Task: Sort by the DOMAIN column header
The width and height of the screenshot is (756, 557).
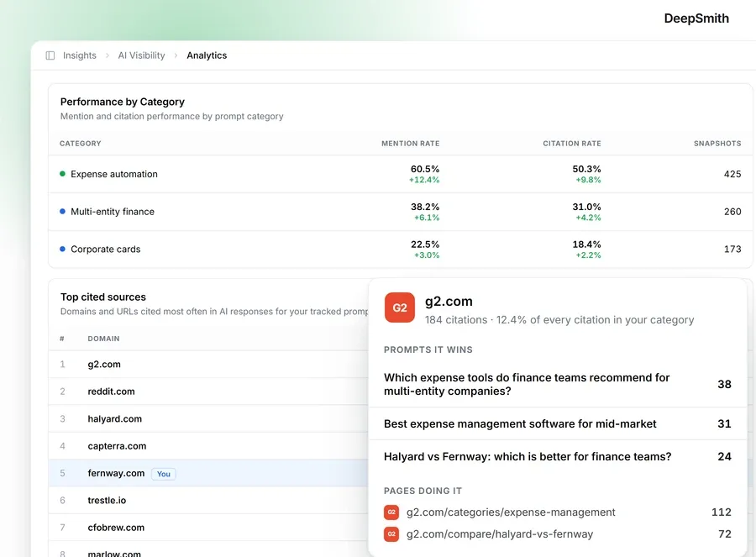Action: click(103, 339)
